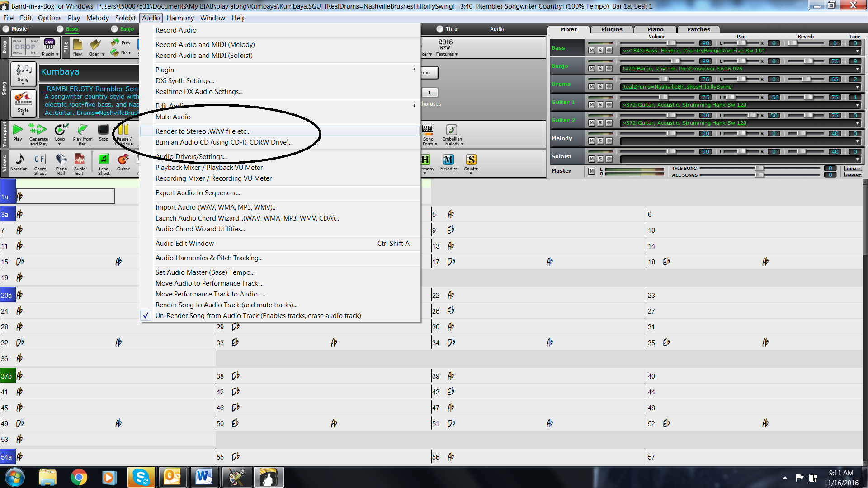Image resolution: width=868 pixels, height=488 pixels.
Task: Adjust the THIS SONG master volume slider
Action: pos(759,168)
